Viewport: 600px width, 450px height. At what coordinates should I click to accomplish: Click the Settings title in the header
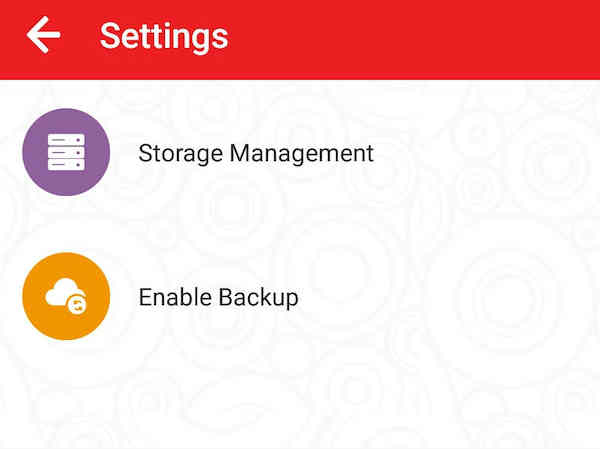[x=164, y=36]
